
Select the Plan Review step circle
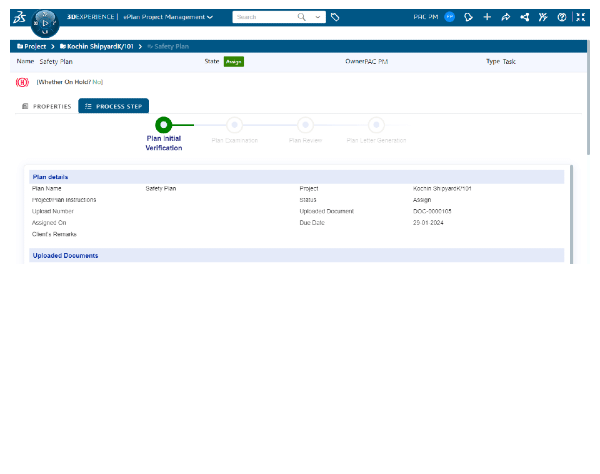tap(305, 125)
